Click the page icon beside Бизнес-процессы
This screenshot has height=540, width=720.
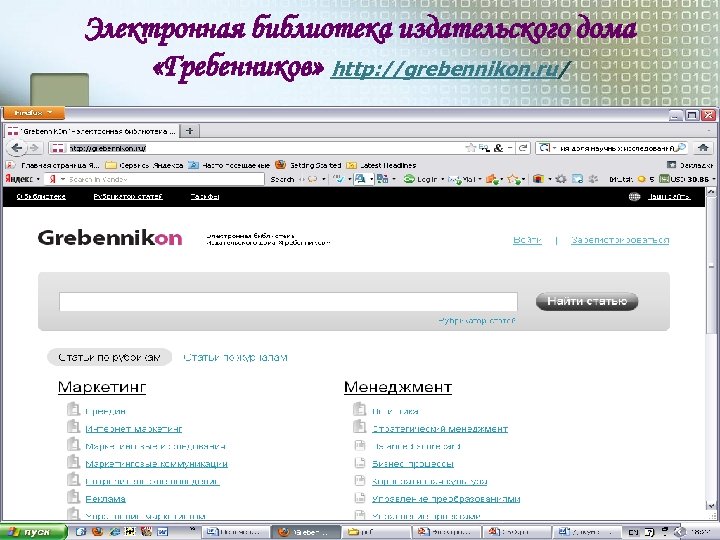coord(360,463)
